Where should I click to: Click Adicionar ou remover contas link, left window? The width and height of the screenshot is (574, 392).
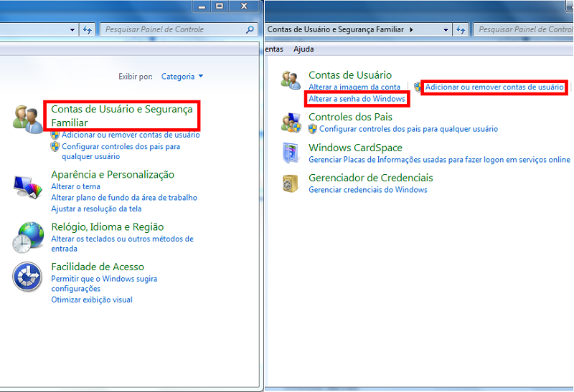click(131, 135)
